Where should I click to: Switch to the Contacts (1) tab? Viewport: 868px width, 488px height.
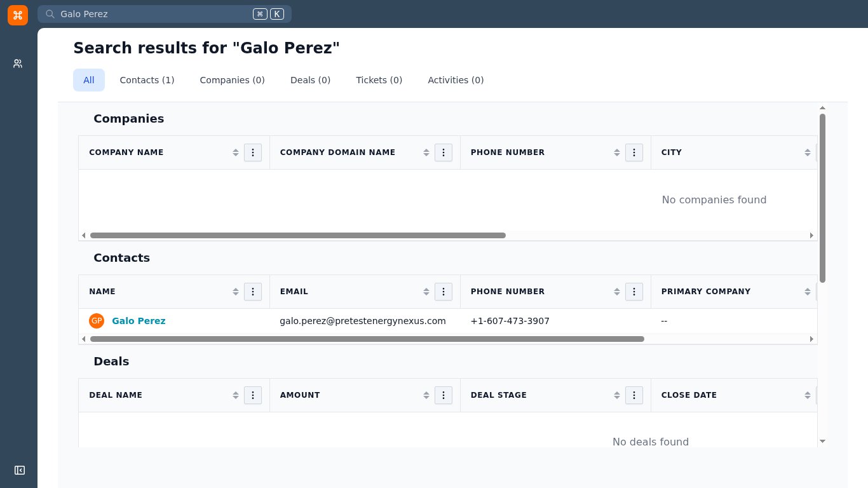pyautogui.click(x=147, y=80)
